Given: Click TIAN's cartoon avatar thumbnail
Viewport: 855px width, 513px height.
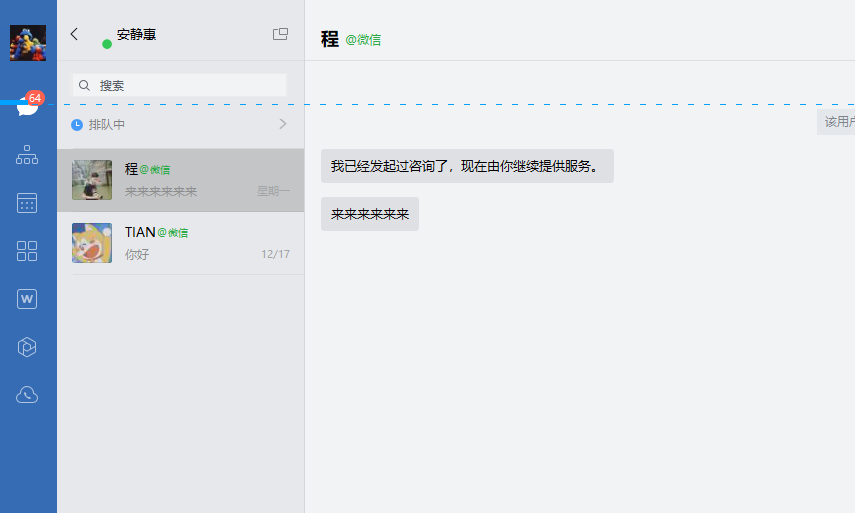Looking at the screenshot, I should tap(92, 243).
